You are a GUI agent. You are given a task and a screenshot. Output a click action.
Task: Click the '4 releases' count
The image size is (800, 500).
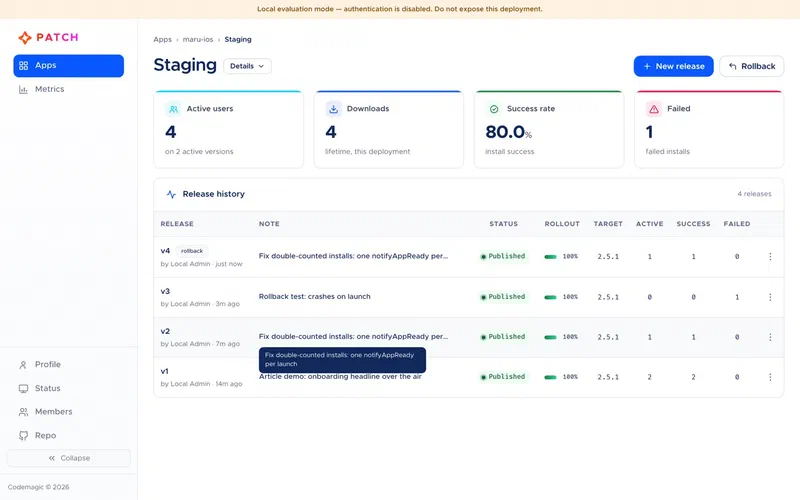754,194
